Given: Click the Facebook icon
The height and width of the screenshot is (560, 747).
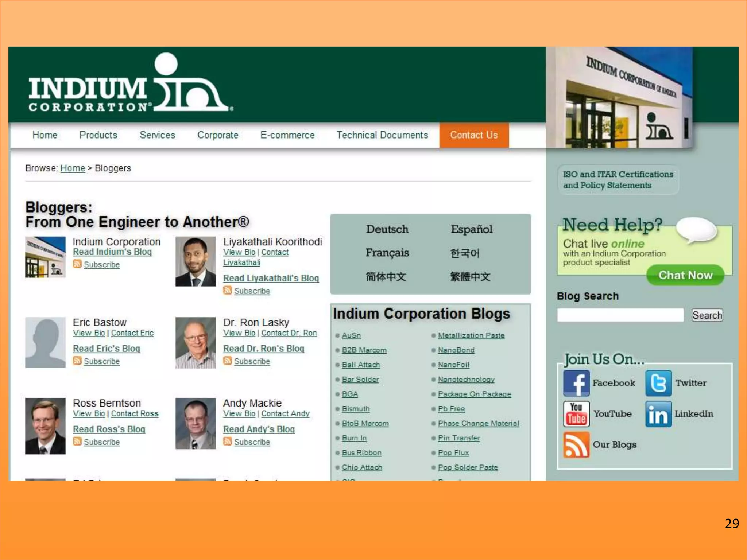Looking at the screenshot, I should 576,383.
